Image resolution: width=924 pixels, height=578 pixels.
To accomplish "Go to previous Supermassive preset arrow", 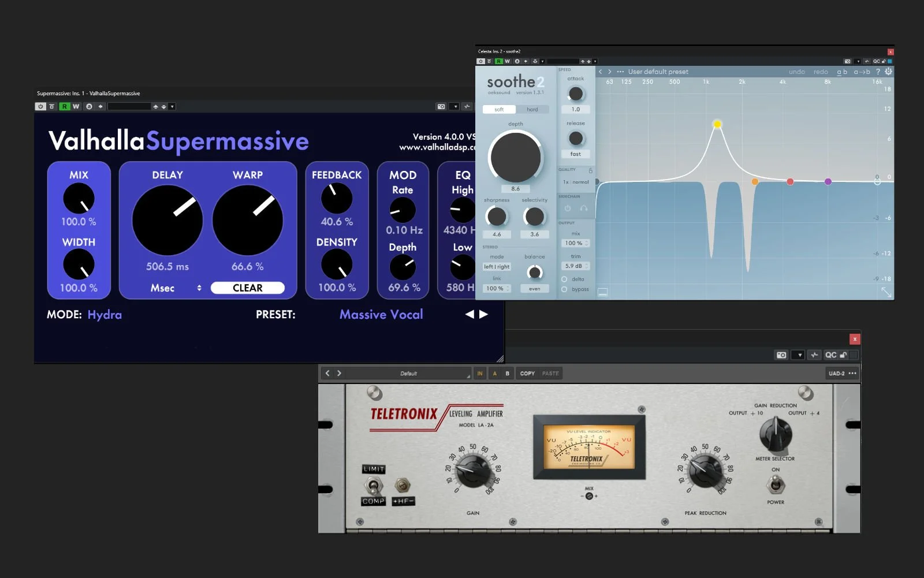I will pos(470,314).
